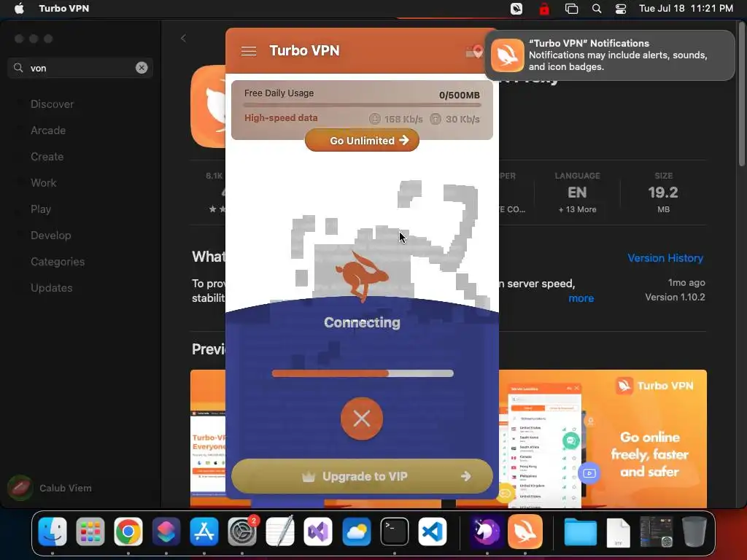Open the purple unicorn app in Dock
Viewport: 747px width, 560px height.
coord(487,532)
